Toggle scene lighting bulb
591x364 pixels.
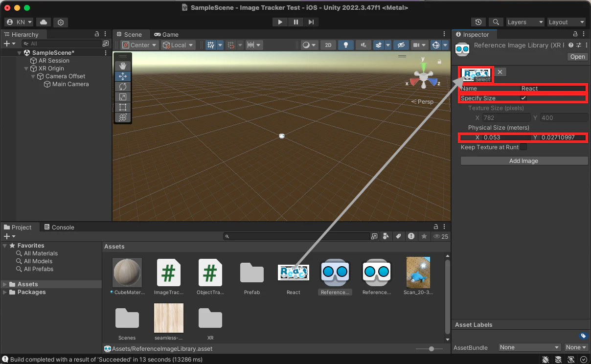[x=346, y=45]
